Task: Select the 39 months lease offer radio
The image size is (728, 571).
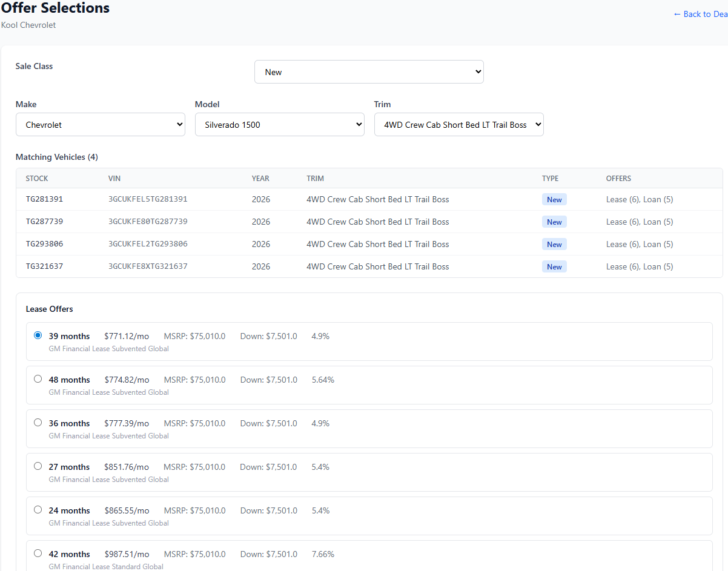Action: tap(38, 335)
